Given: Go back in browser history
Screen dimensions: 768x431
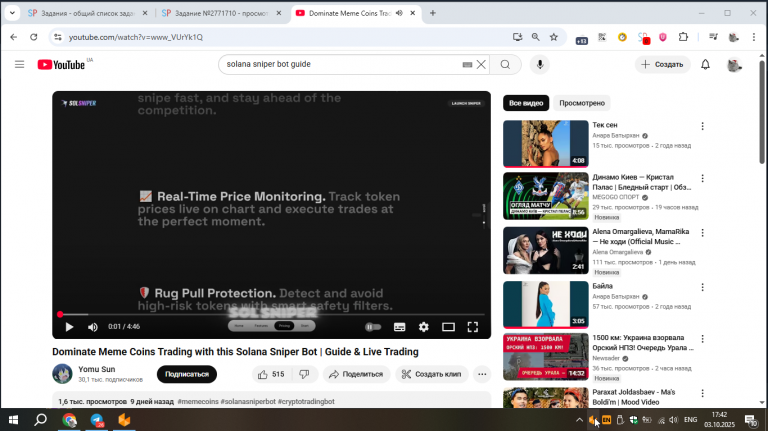Looking at the screenshot, I should 14,37.
